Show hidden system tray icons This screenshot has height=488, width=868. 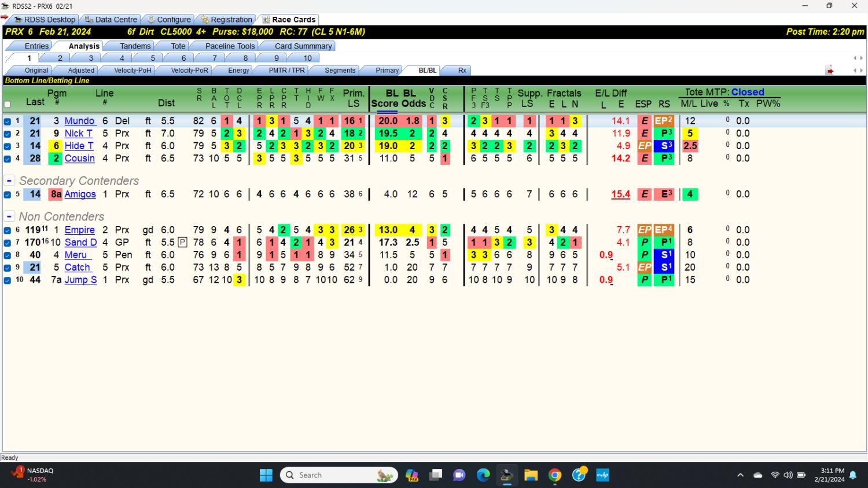pyautogui.click(x=740, y=475)
